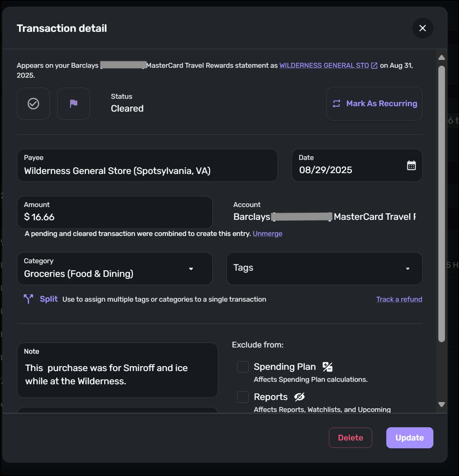Click the Unmerge link

pos(267,234)
